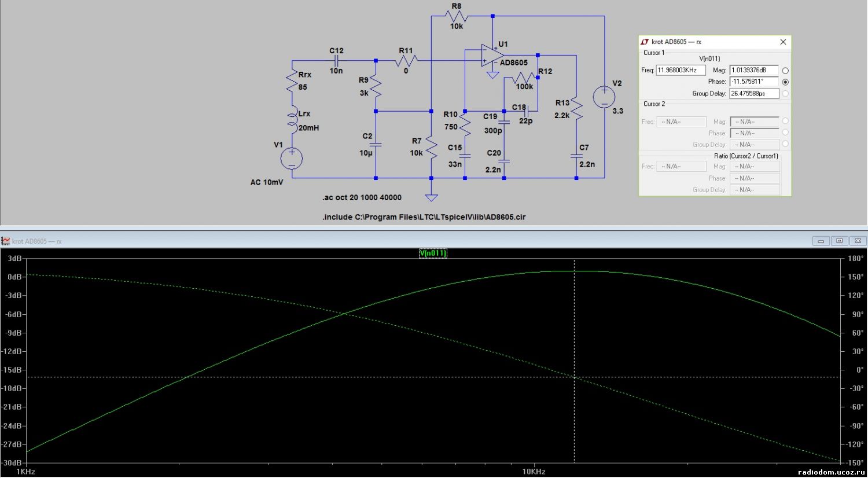The image size is (868, 478).
Task: Select the Cursor 1 Phase radio button
Action: pyautogui.click(x=785, y=82)
